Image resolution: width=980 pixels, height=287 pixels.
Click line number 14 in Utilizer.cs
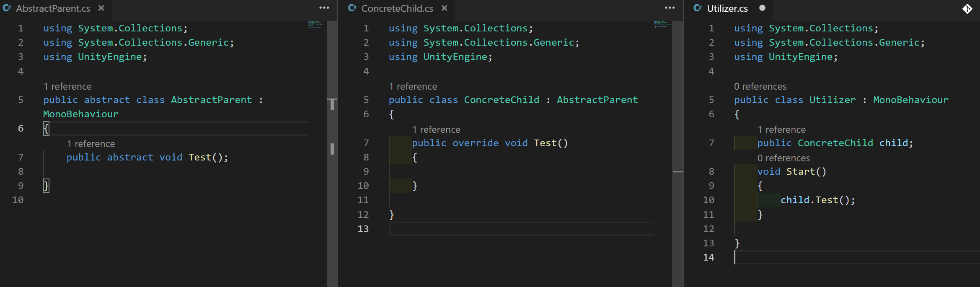tap(708, 257)
